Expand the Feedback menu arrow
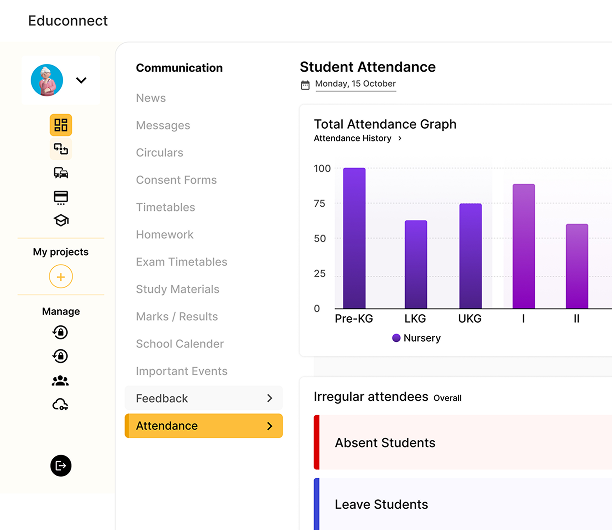The image size is (612, 530). pos(269,399)
